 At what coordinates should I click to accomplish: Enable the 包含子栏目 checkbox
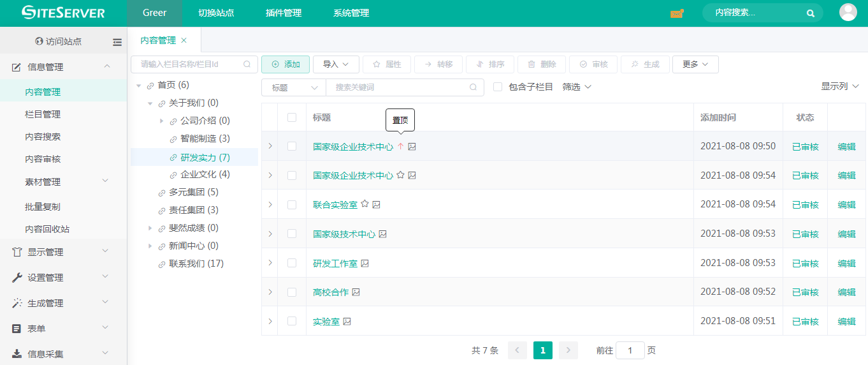[x=498, y=87]
